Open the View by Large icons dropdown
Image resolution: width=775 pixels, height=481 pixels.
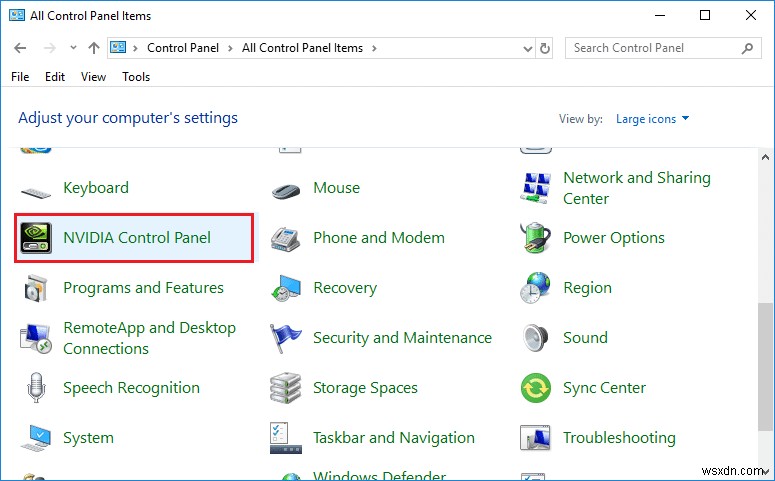click(652, 119)
